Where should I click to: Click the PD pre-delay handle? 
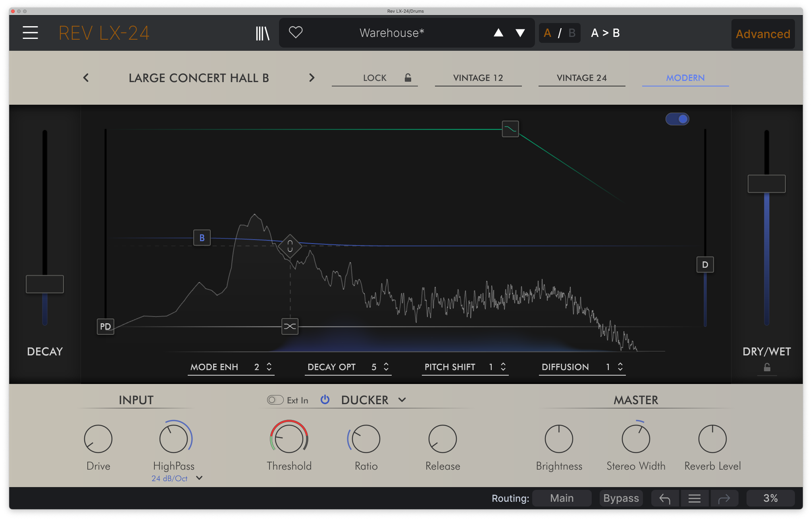click(x=106, y=326)
